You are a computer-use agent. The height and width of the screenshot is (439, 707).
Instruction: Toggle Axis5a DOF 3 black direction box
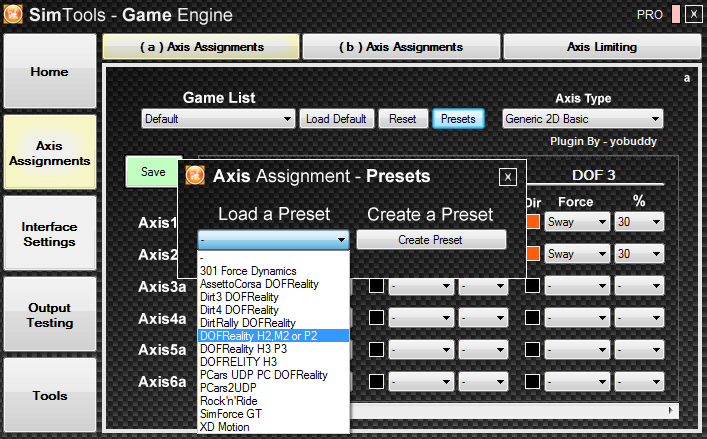pos(533,349)
